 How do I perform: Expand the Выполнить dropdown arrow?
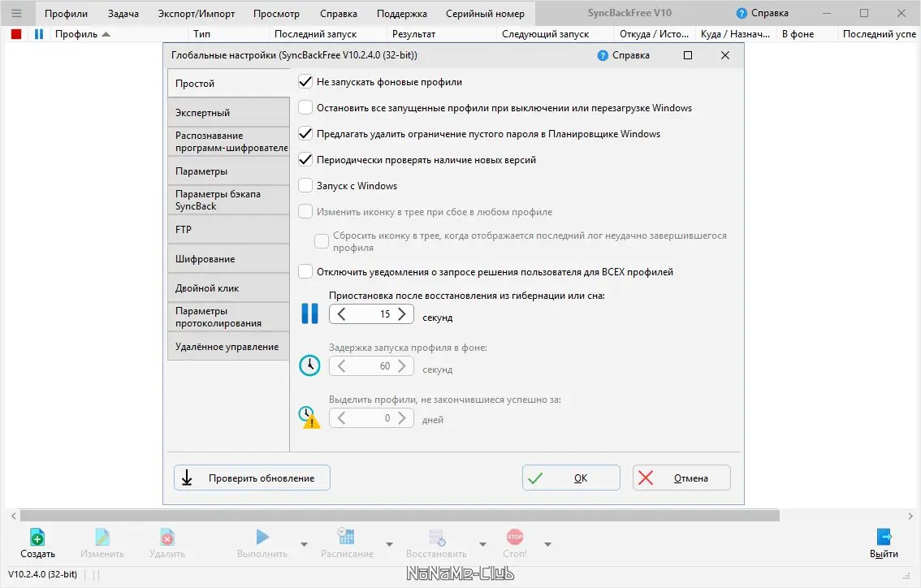[304, 544]
